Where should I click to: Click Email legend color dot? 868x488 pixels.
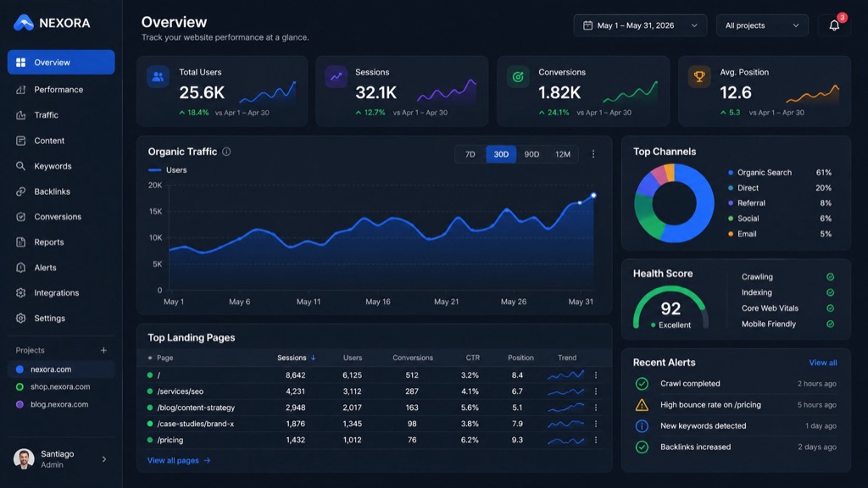tap(731, 234)
